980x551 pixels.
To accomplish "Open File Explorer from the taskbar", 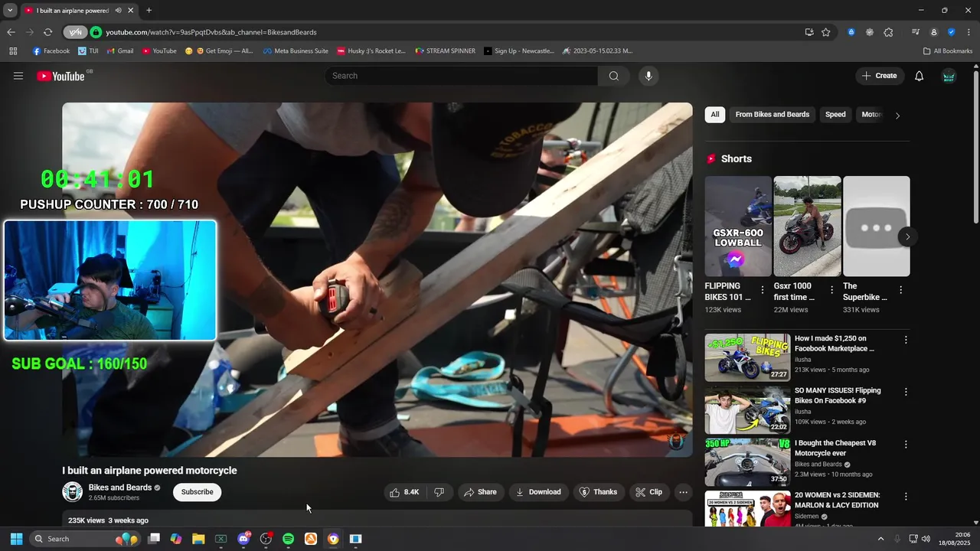I will click(198, 539).
